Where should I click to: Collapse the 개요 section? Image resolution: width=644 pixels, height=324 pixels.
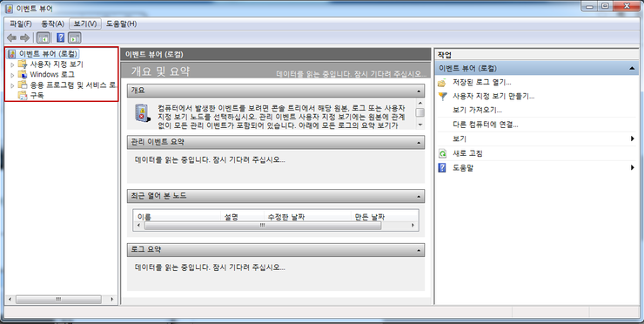click(x=419, y=91)
